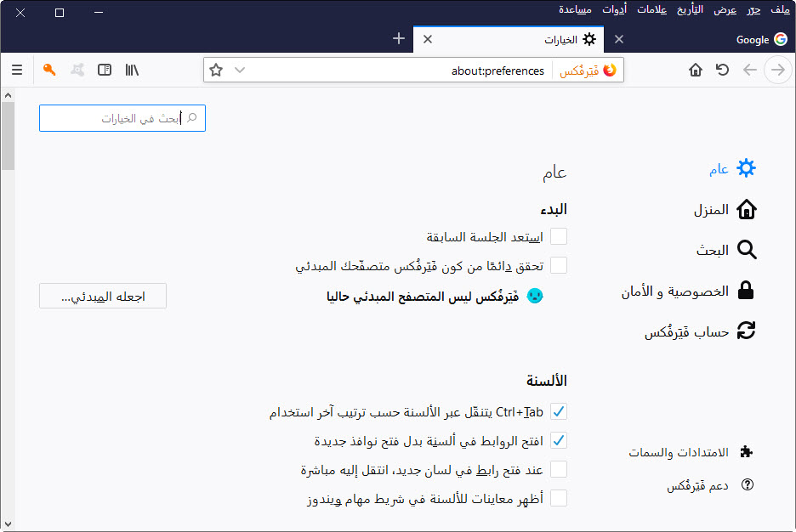
Task: Open the مساعدة help menu
Action: tap(575, 9)
